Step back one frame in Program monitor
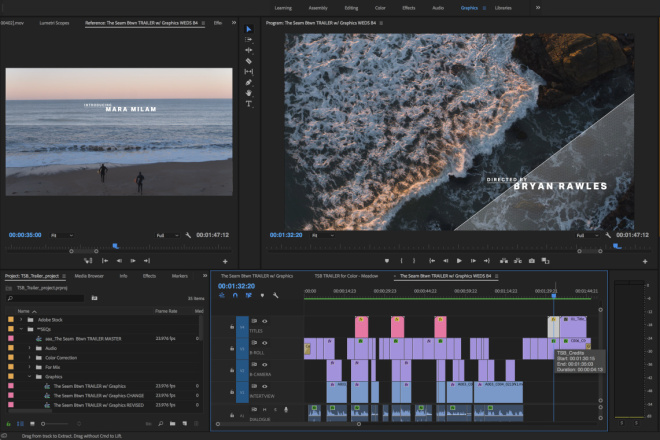 pos(445,261)
